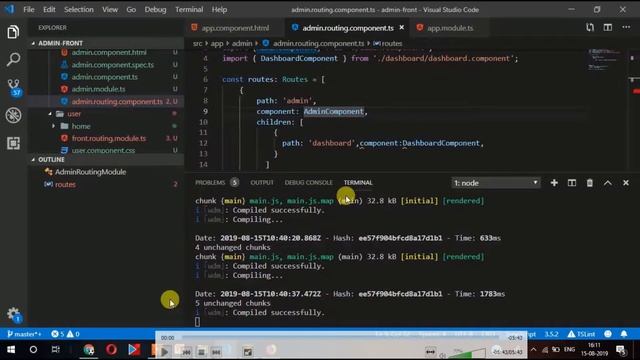
Task: Open the Windows Start menu
Action: point(11,350)
